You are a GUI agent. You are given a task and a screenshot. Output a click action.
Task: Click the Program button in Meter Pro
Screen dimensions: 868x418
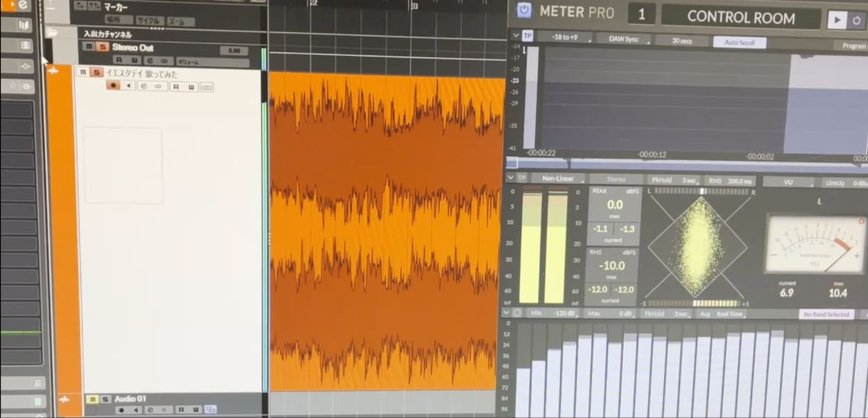tap(852, 46)
